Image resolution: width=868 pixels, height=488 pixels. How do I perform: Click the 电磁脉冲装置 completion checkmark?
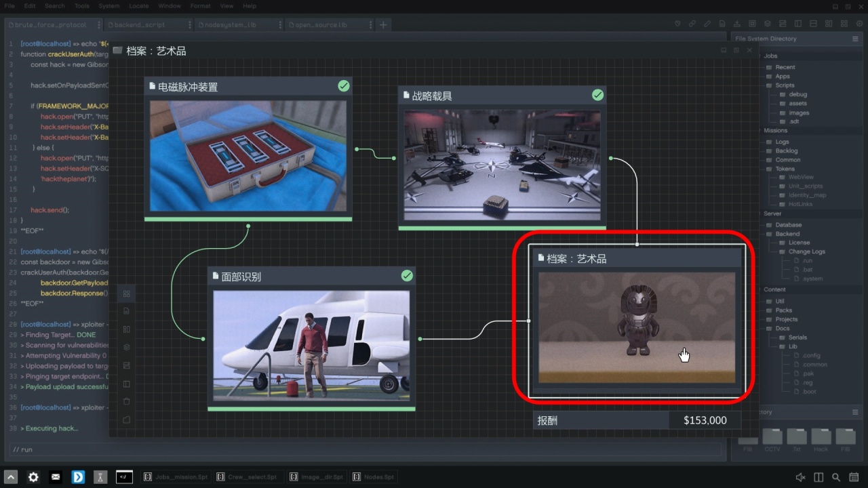point(344,86)
